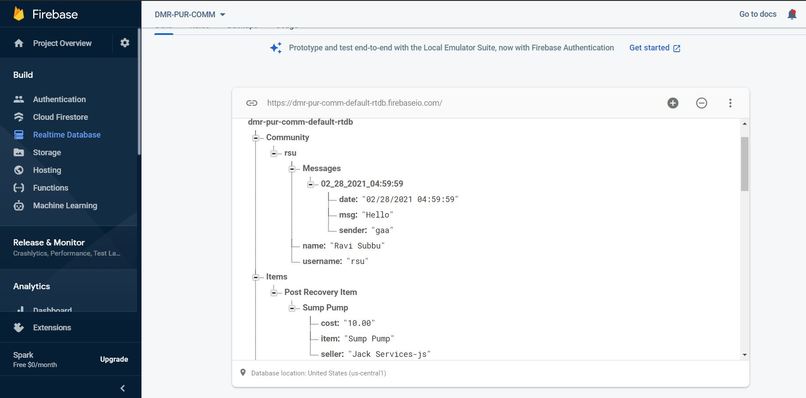Open Machine Learning in sidebar

pyautogui.click(x=65, y=205)
